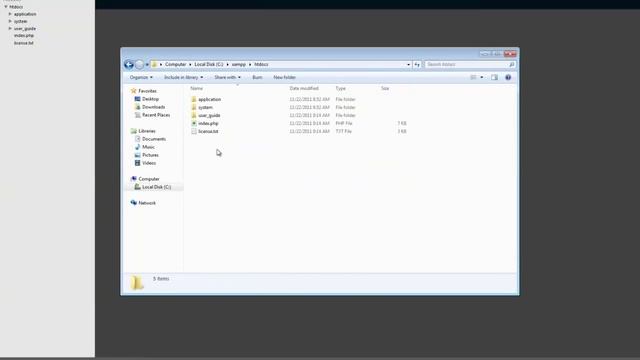The width and height of the screenshot is (640, 360).
Task: Expand the system node in editor tree
Action: (x=10, y=21)
